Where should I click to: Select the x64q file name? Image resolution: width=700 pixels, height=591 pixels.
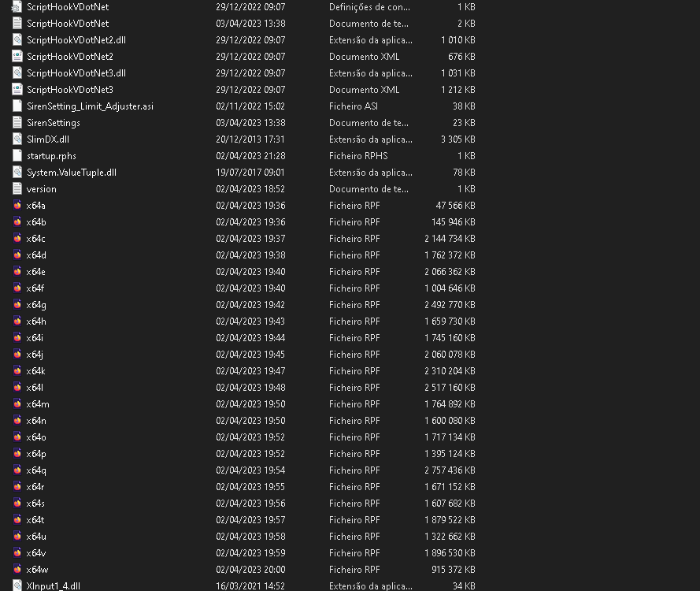point(36,470)
